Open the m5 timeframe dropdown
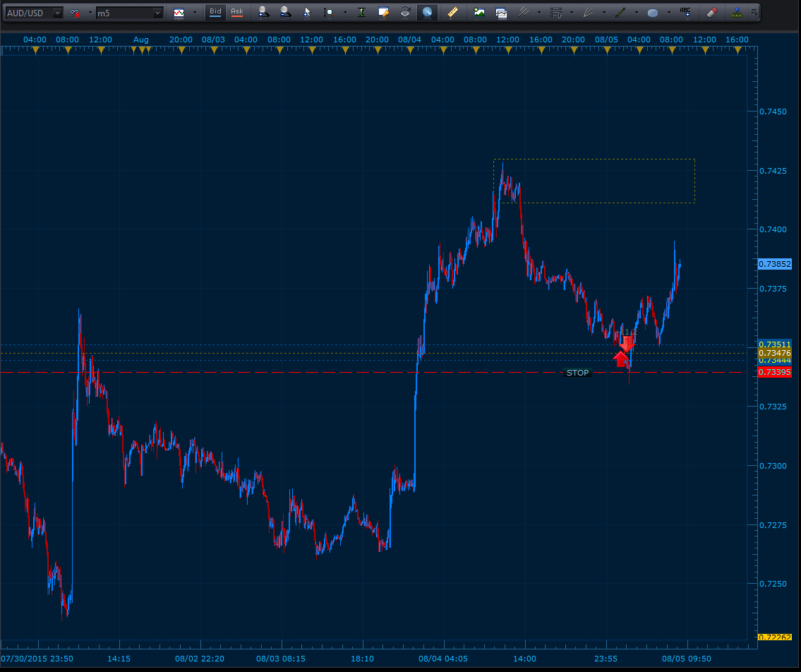Viewport: 801px width, 672px height. pos(157,13)
